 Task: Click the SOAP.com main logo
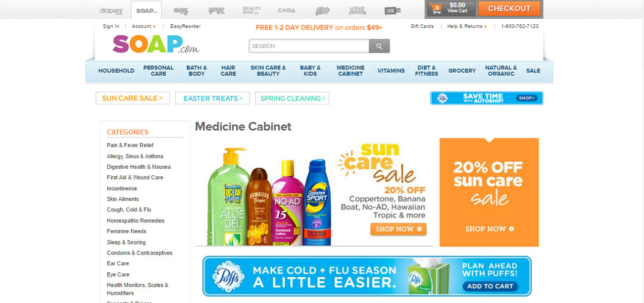[156, 44]
